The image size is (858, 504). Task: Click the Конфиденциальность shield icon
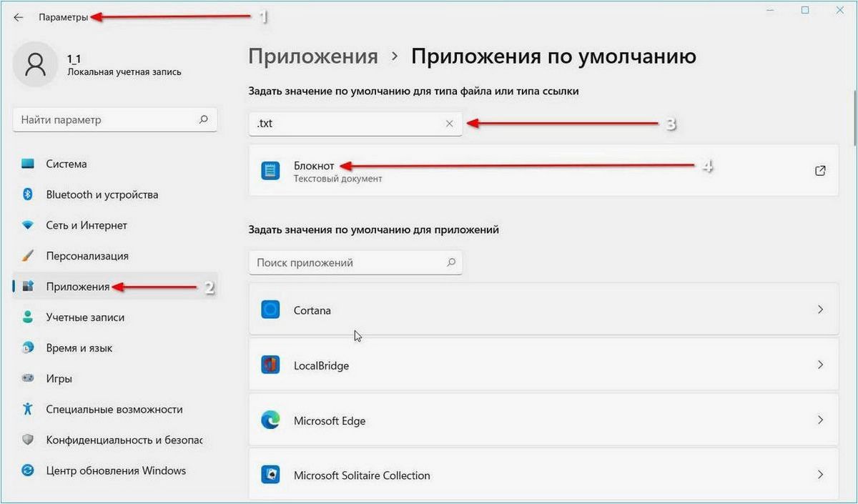tap(28, 440)
